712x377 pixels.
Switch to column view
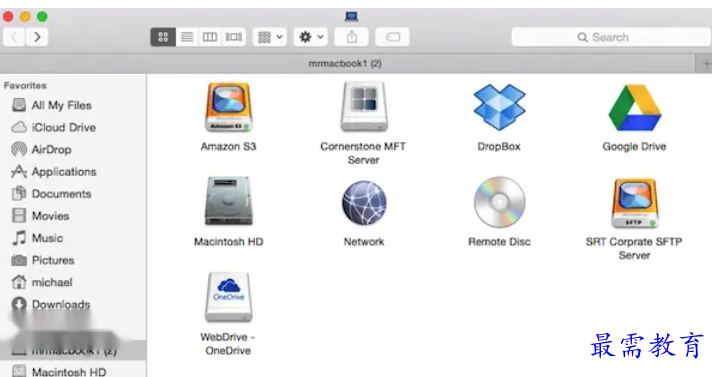210,37
